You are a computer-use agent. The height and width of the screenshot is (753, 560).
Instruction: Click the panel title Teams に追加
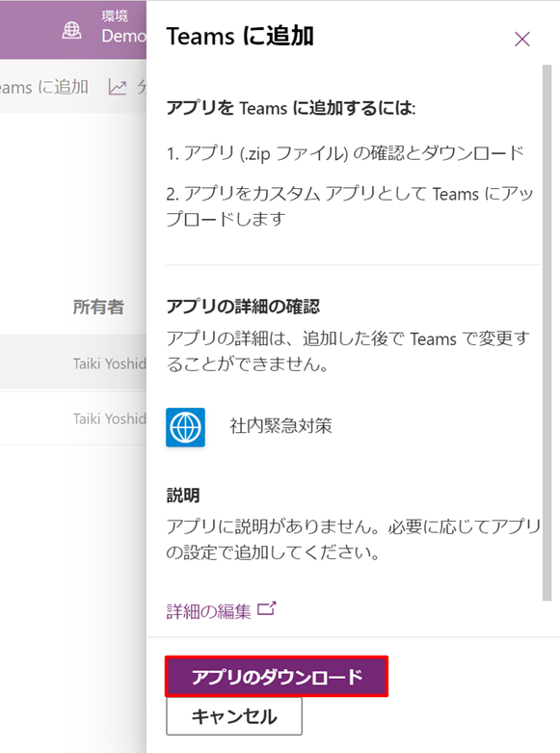tap(240, 37)
